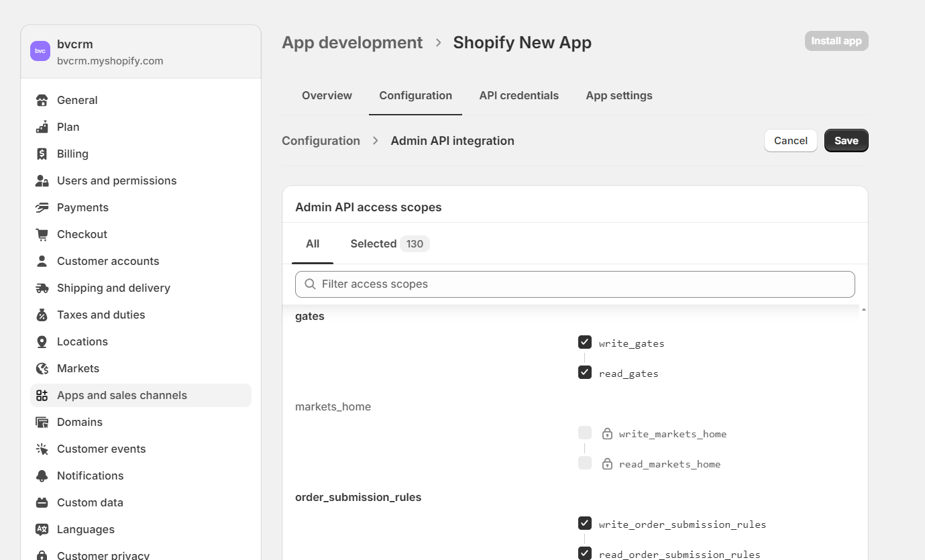This screenshot has height=560, width=925.
Task: Click the Plan icon in sidebar
Action: [42, 127]
